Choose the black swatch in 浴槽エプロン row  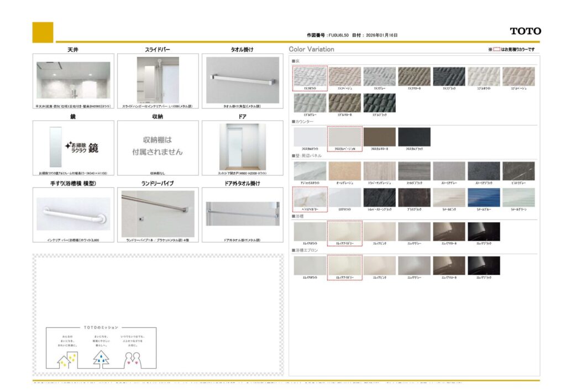484,265
